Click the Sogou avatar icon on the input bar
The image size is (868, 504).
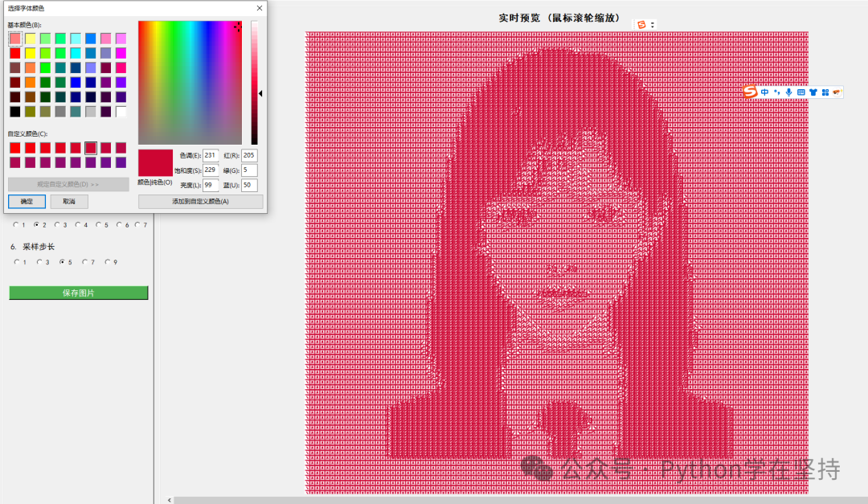tap(837, 92)
